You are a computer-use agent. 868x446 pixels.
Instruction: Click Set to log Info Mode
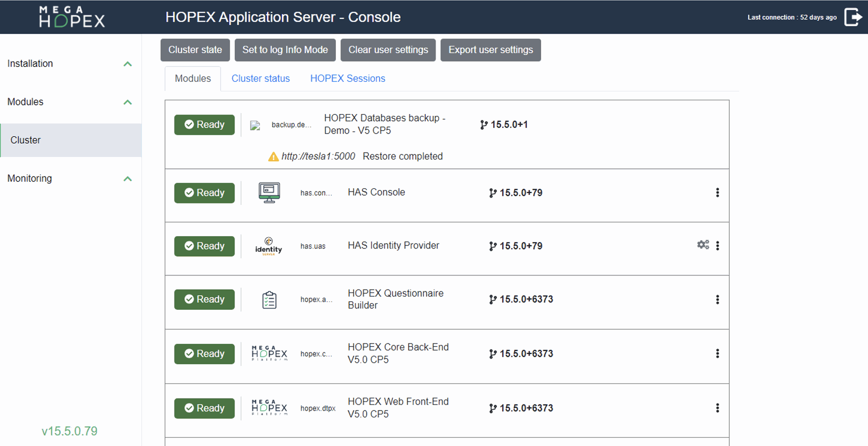[x=285, y=50]
